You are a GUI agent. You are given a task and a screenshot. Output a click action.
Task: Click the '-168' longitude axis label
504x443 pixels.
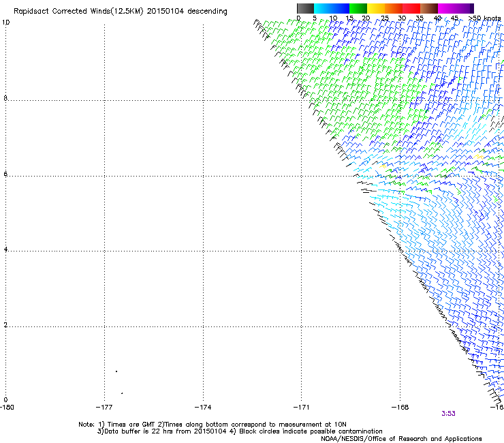[400, 408]
